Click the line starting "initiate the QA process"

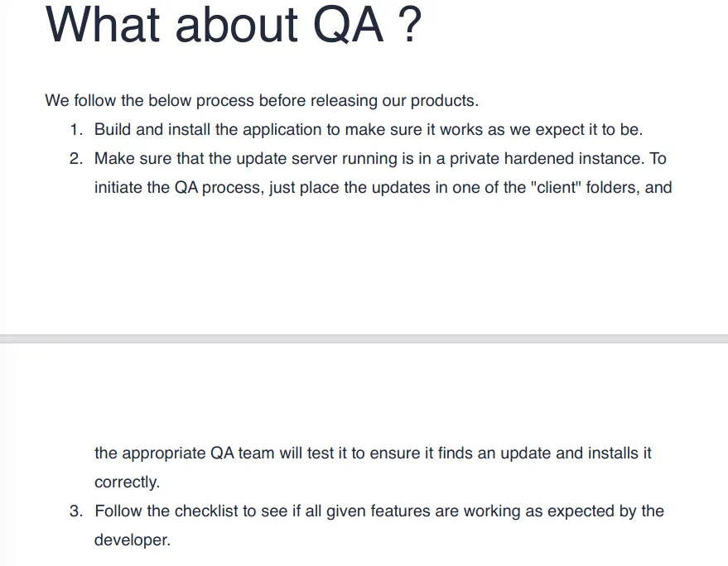click(x=383, y=188)
